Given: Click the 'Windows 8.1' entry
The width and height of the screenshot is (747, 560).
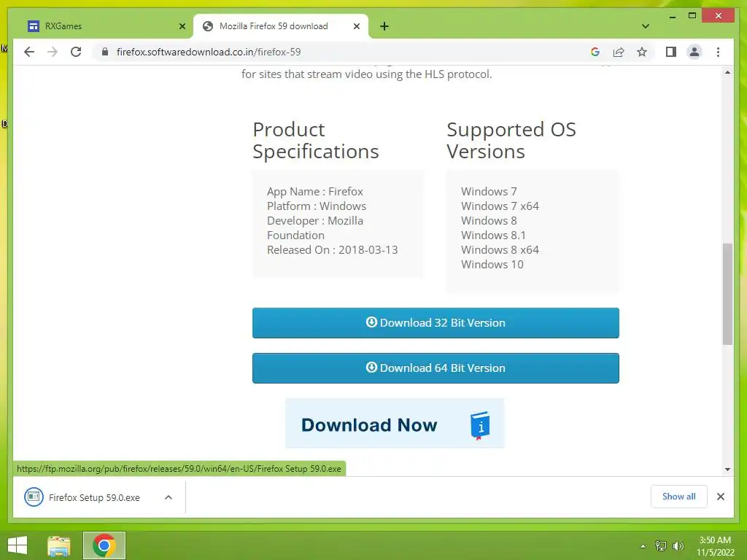Looking at the screenshot, I should (493, 236).
